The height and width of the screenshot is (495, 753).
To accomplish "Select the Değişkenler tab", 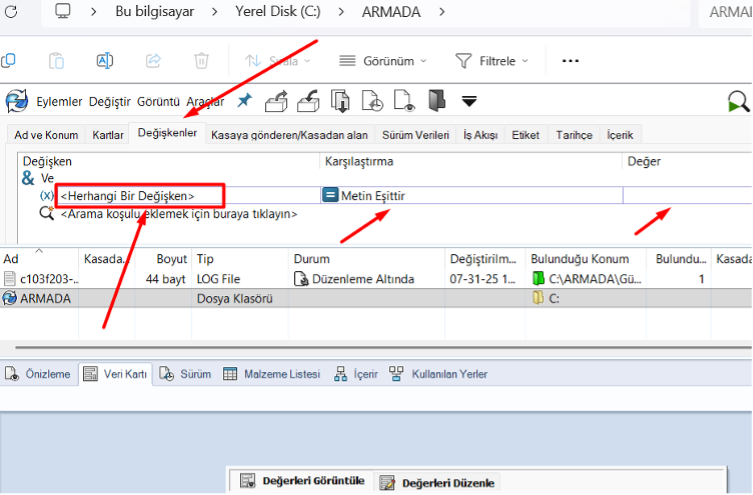I will point(167,133).
